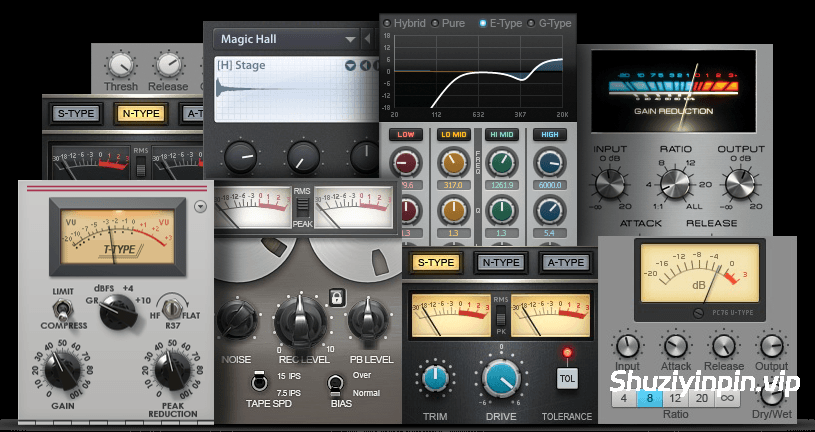
Task: Click the PEAK REDUCTION knob
Action: [172, 369]
